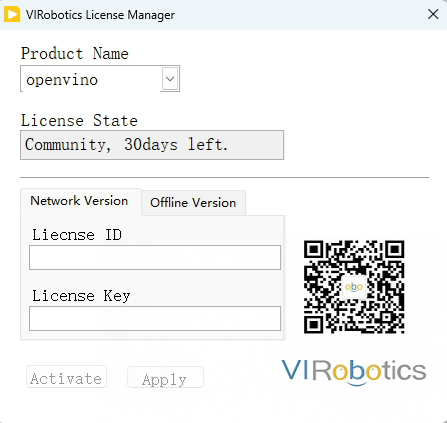Click the Liecnse ID label
The height and width of the screenshot is (423, 447).
(x=77, y=235)
